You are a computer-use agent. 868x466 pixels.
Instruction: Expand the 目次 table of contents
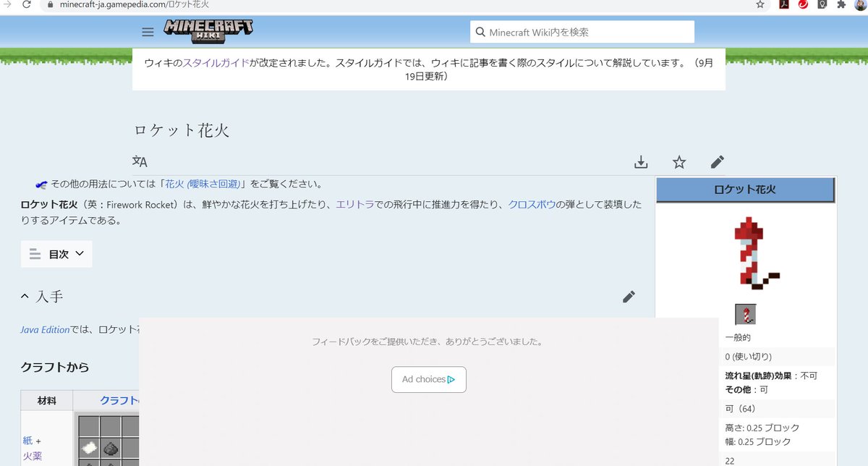coord(56,254)
